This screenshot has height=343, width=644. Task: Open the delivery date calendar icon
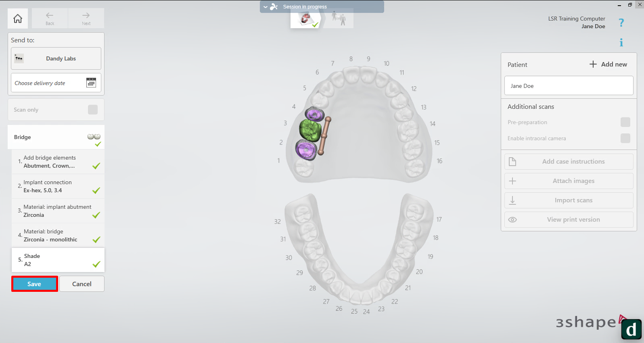point(91,83)
